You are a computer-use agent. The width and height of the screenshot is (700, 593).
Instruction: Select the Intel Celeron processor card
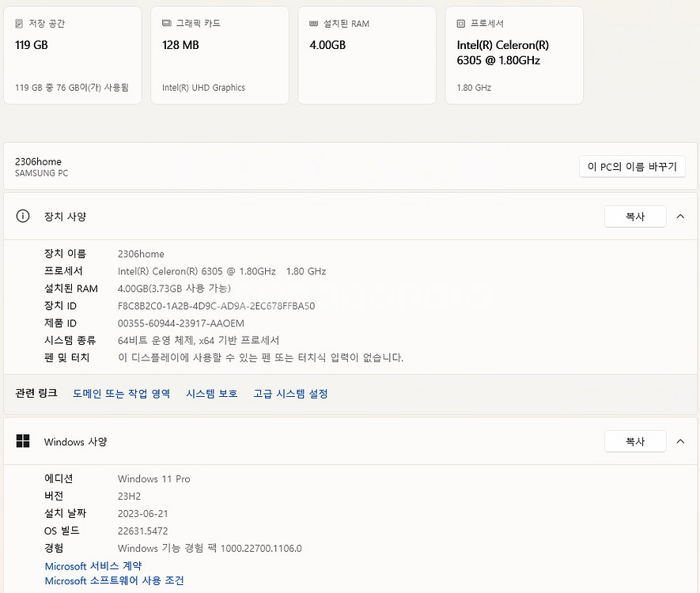(x=513, y=55)
